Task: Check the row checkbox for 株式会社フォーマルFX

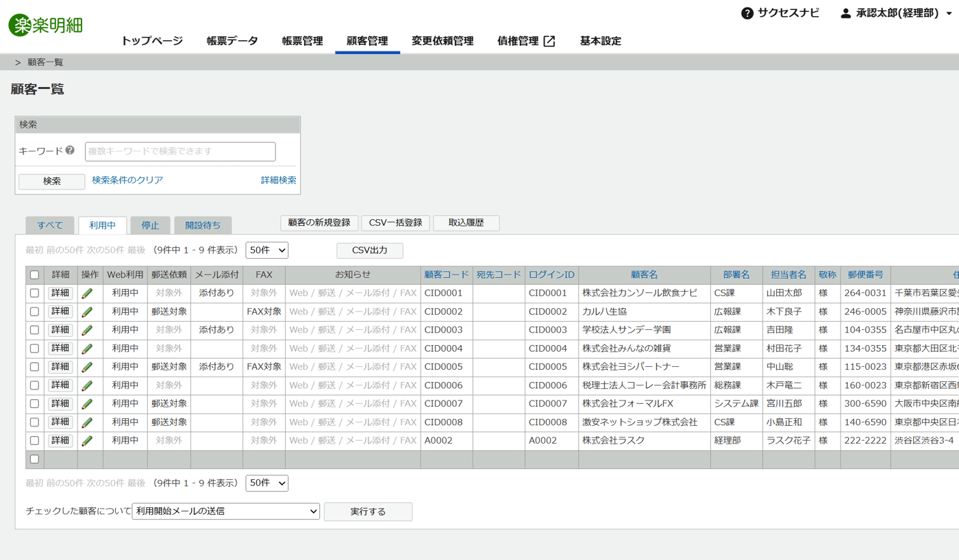Action: (x=34, y=404)
